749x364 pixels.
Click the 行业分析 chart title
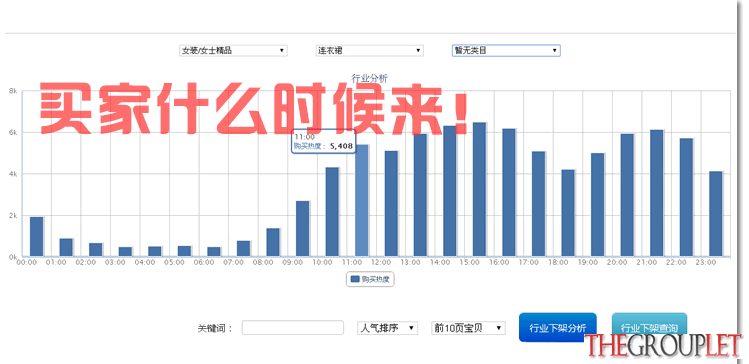(370, 79)
